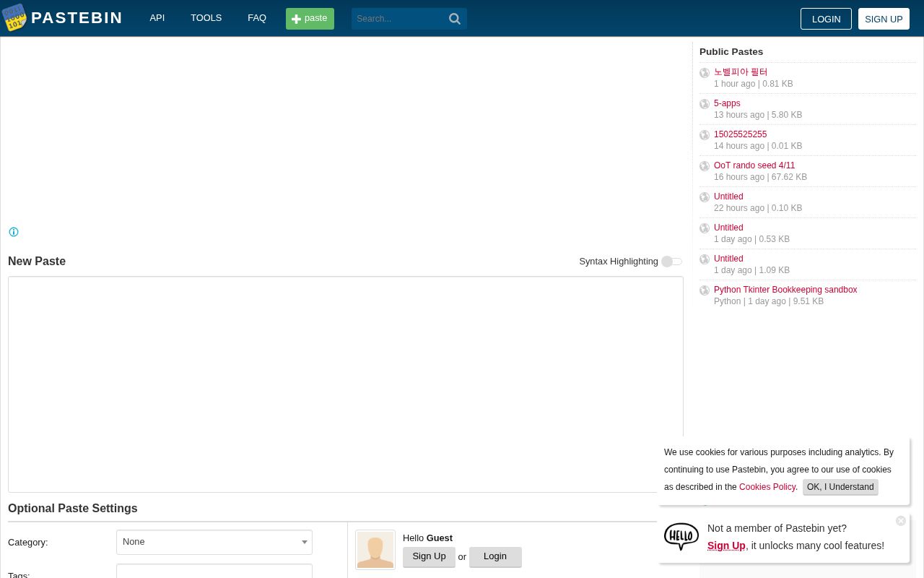Click the globe icon beside OoT rando seed 4/11
Image resolution: width=924 pixels, height=578 pixels.
pos(705,166)
